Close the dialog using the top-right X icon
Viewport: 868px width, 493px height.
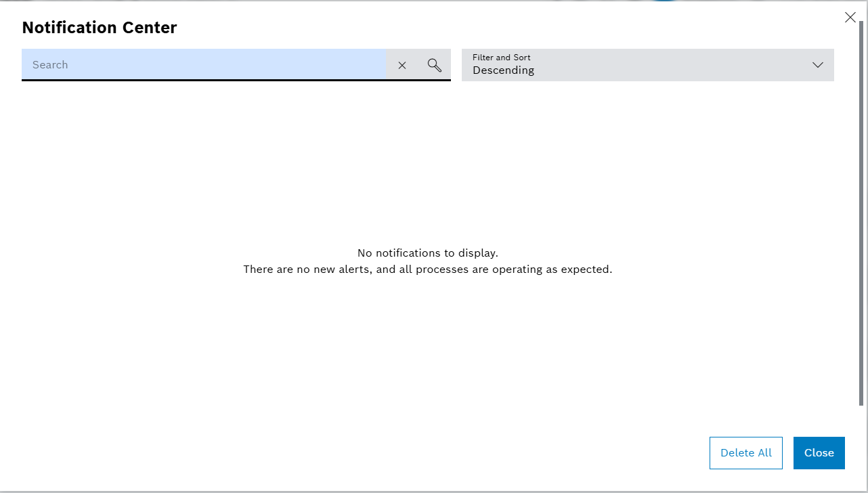pyautogui.click(x=850, y=18)
